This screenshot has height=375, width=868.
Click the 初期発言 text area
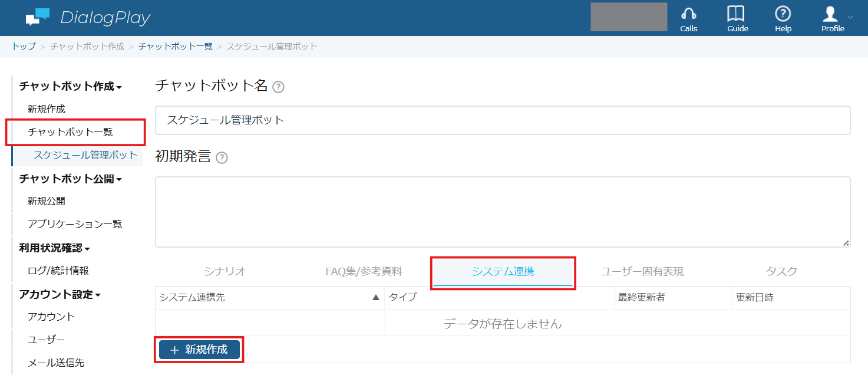(503, 212)
